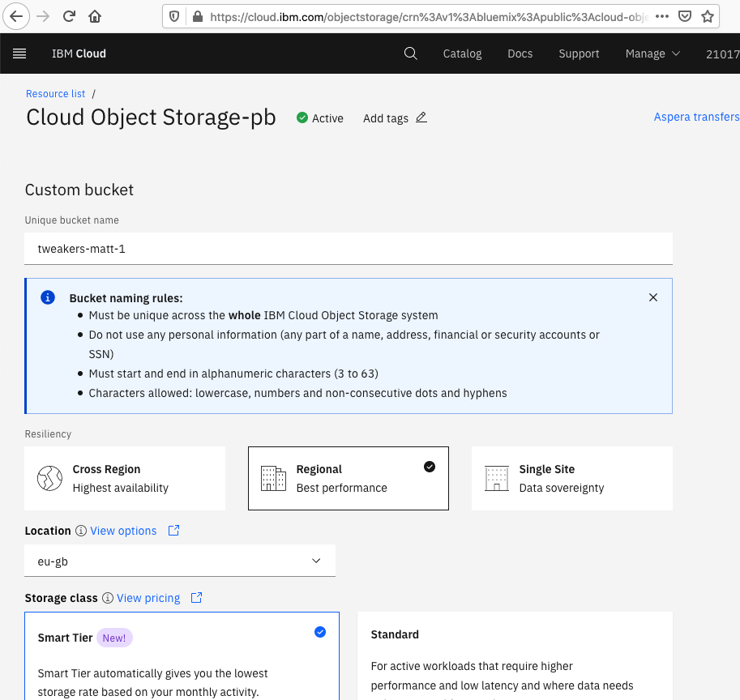This screenshot has height=700, width=740.
Task: Bookmark this page with the star icon
Action: (x=707, y=16)
